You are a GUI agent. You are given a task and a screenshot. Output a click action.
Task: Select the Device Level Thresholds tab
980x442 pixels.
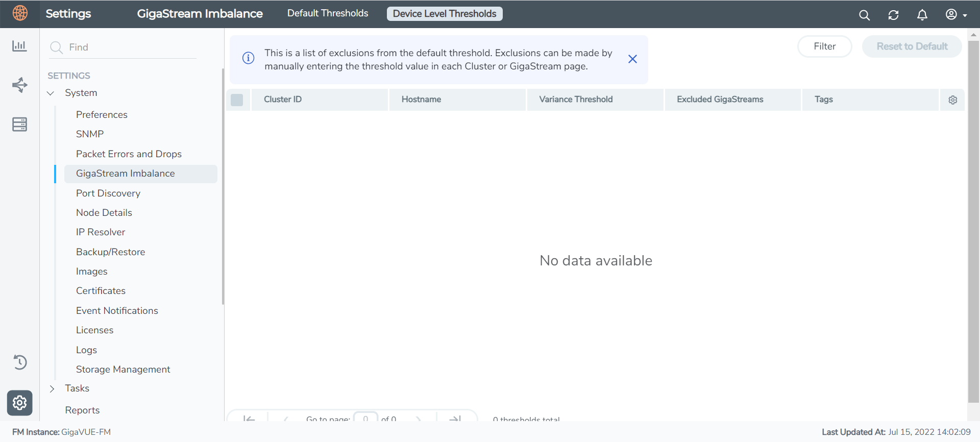pos(444,14)
